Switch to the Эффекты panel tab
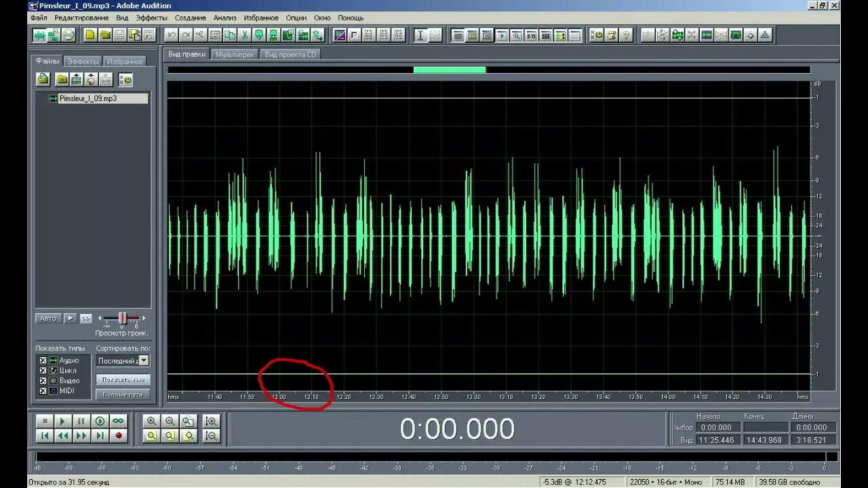 click(83, 61)
